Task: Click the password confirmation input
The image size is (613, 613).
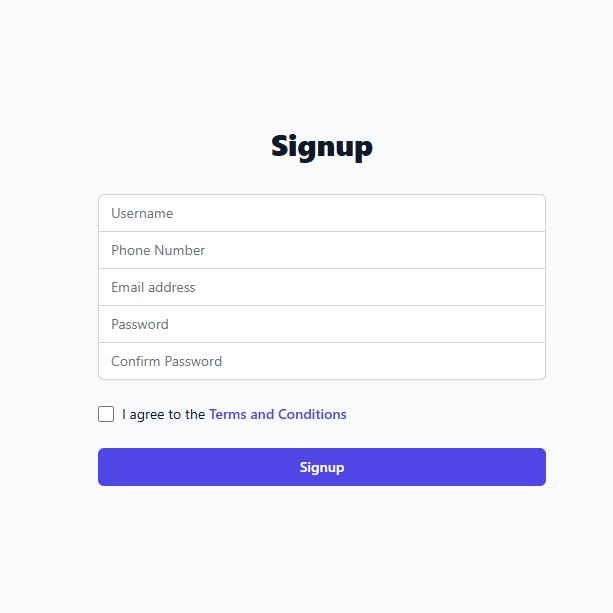Action: tap(321, 361)
